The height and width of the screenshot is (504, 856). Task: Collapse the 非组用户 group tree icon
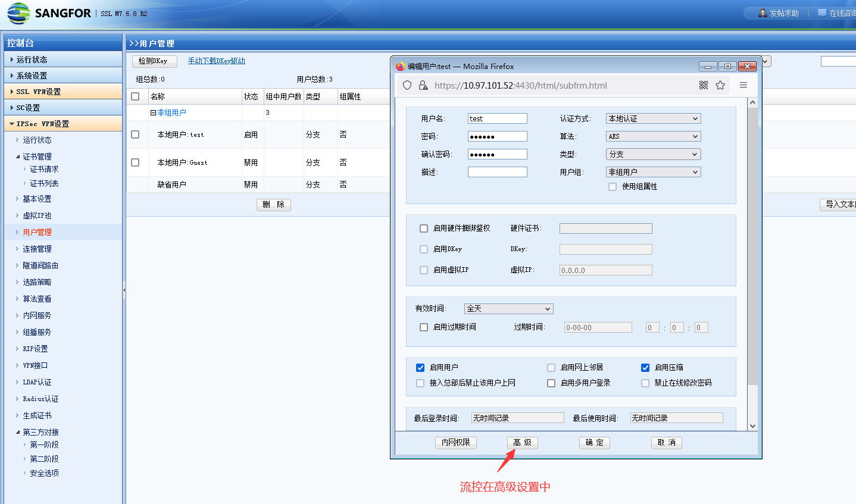(x=153, y=112)
